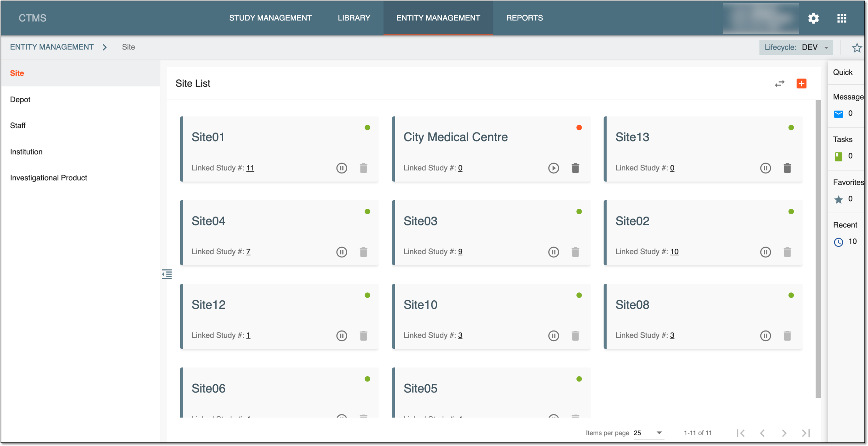868x446 pixels.
Task: Pause Site03 with its pause icon
Action: [x=553, y=252]
